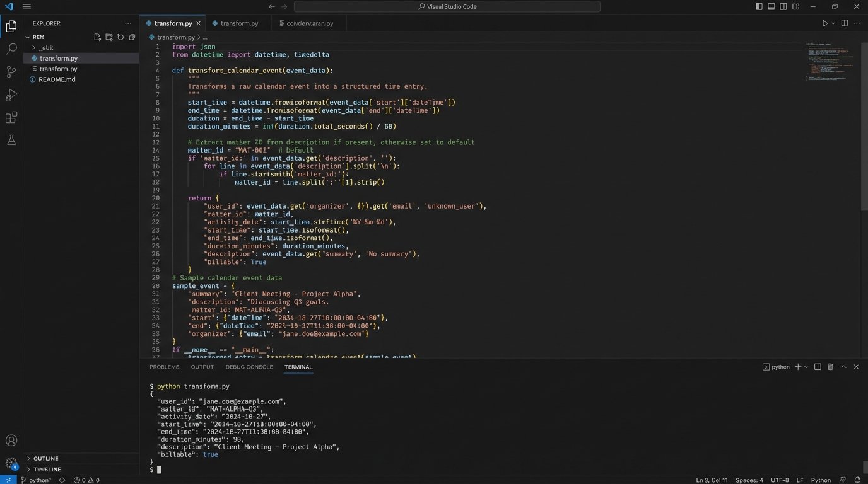Click the Visual Studio Code search box
Image resolution: width=868 pixels, height=484 pixels.
click(447, 6)
